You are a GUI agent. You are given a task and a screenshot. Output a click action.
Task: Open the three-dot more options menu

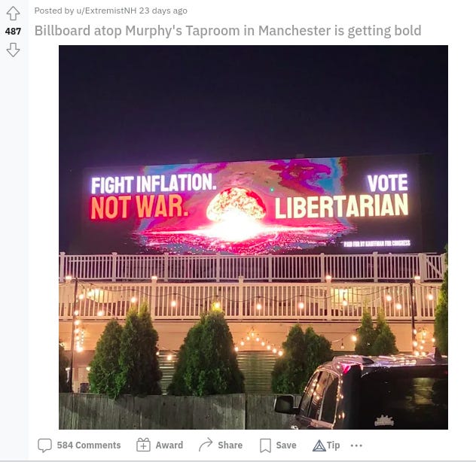tap(356, 445)
